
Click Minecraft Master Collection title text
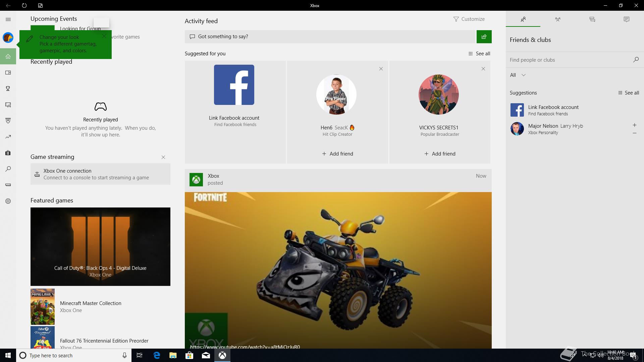(91, 303)
